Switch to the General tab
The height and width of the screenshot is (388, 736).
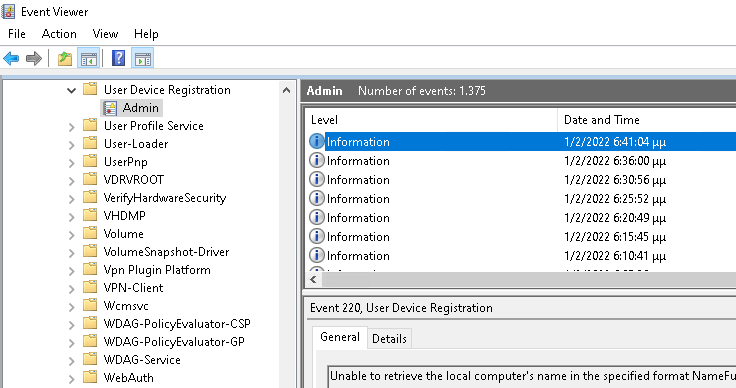tap(340, 337)
